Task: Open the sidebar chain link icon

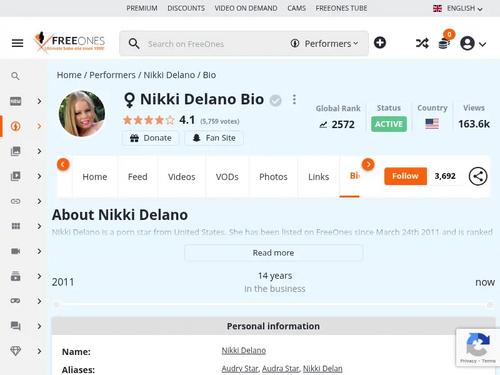Action: (16, 201)
